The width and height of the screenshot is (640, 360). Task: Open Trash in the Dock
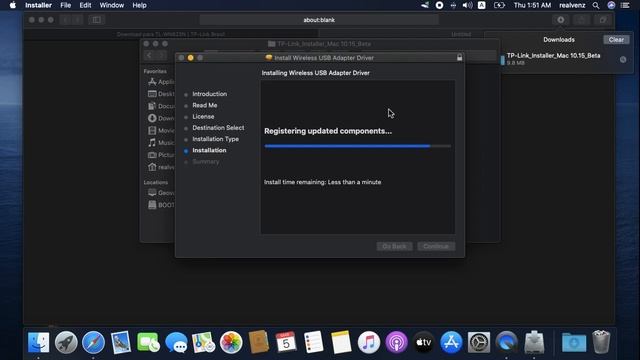tap(601, 342)
